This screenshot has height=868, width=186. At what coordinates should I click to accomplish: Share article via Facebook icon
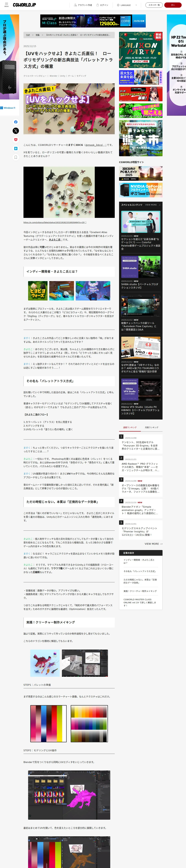click(16, 122)
